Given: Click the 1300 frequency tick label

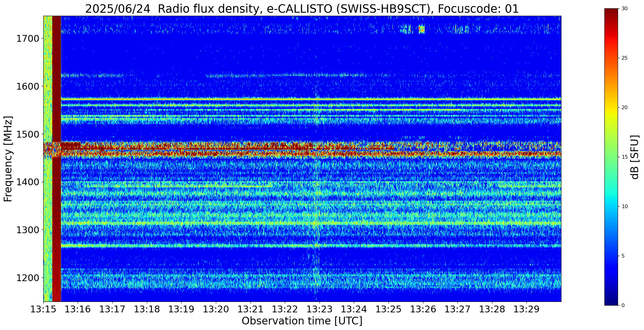Looking at the screenshot, I should [x=28, y=230].
